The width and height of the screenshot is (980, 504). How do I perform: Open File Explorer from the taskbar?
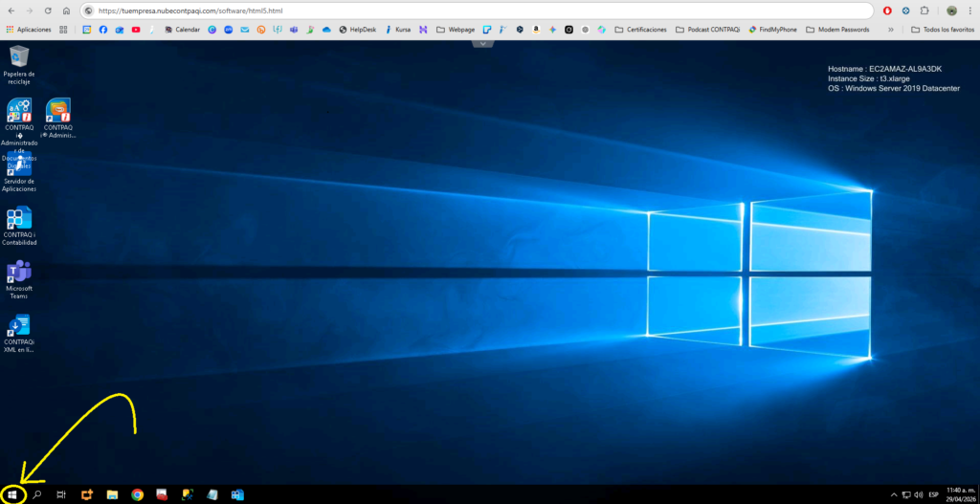[112, 494]
